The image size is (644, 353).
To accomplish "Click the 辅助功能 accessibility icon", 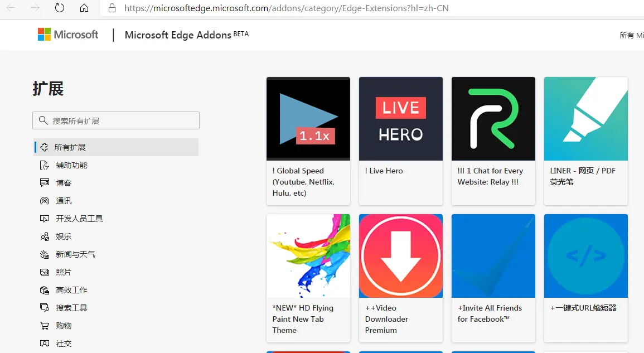I will pyautogui.click(x=45, y=165).
